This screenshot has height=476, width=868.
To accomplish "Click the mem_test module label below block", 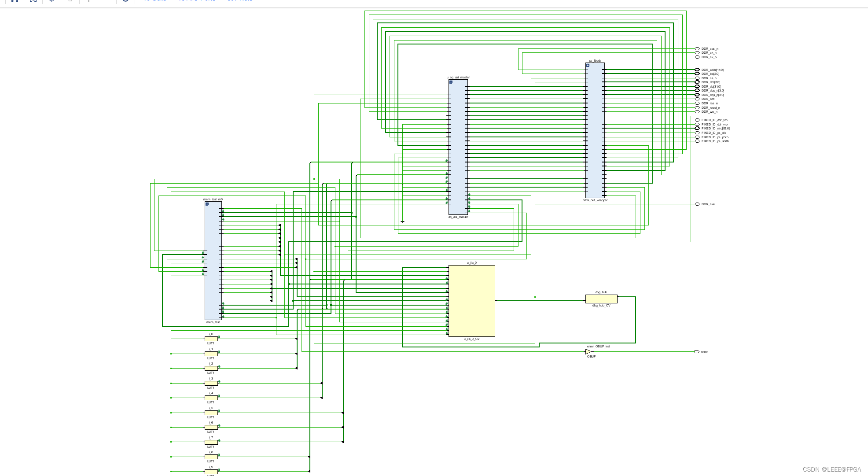I will click(x=213, y=322).
